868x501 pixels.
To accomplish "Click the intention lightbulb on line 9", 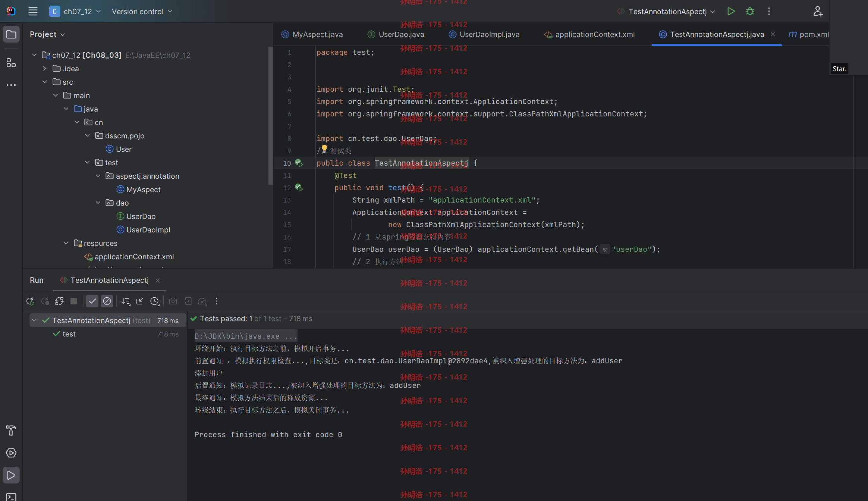I will (324, 148).
